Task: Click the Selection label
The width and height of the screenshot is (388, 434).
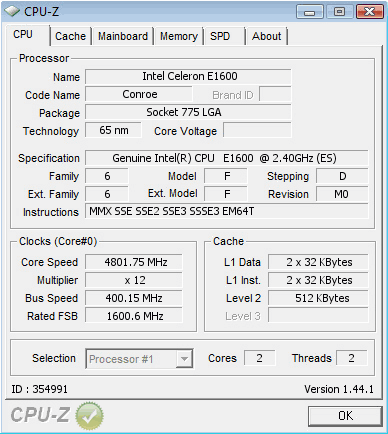Action: (54, 358)
